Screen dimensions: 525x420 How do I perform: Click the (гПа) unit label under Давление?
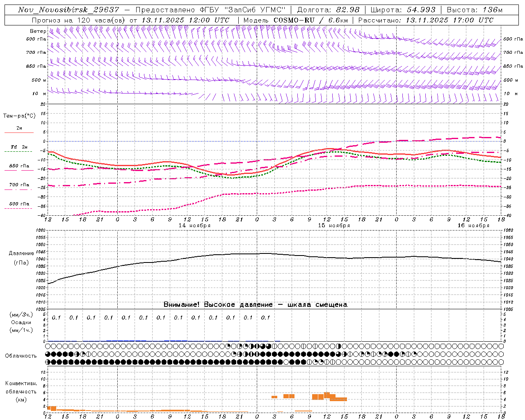click(x=21, y=262)
